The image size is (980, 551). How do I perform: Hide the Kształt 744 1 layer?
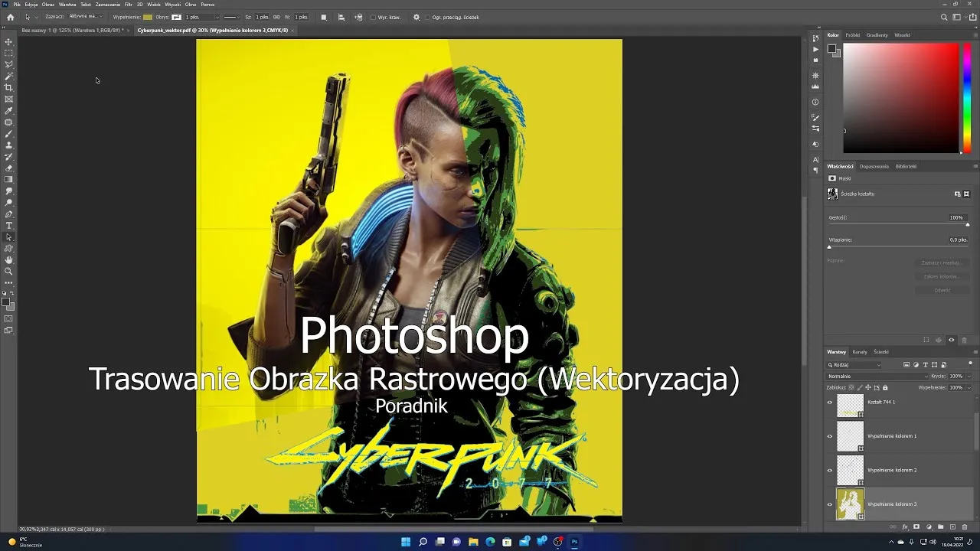click(x=829, y=403)
